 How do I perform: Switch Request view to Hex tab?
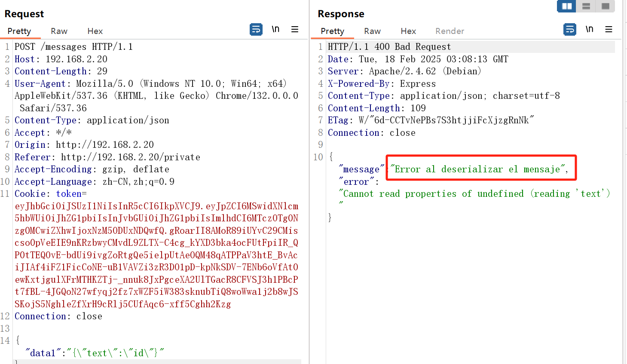click(95, 31)
